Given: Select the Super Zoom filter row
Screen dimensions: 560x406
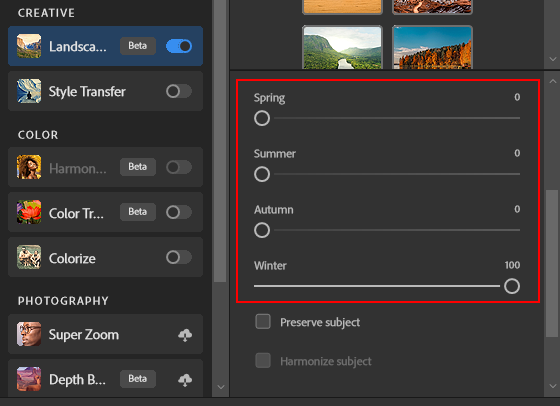Looking at the screenshot, I should tap(105, 334).
